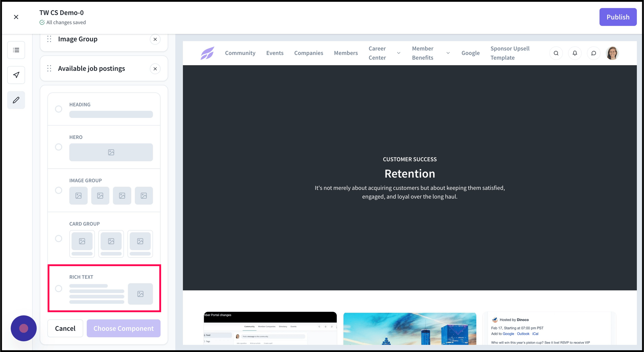
Task: Click the Google calendar link in event card
Action: pos(508,334)
